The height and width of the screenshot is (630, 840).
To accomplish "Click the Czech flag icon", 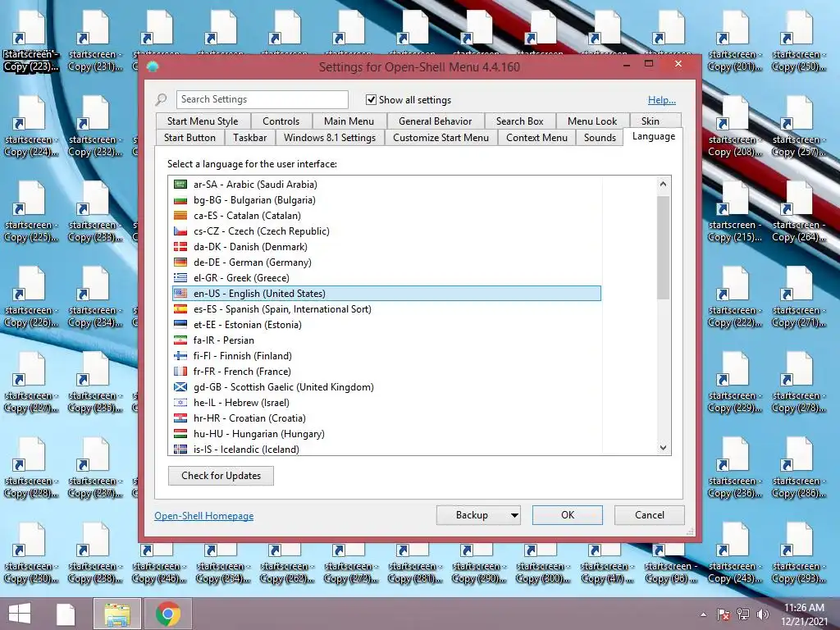I will [x=180, y=231].
